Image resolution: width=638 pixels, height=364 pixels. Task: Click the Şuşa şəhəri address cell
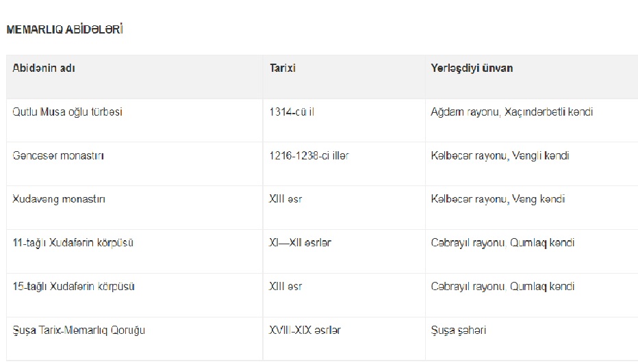click(x=458, y=330)
